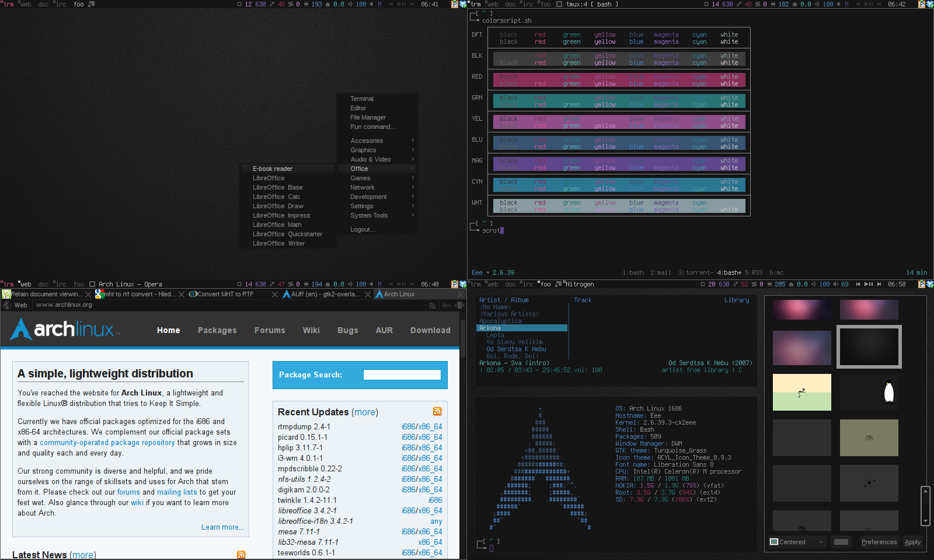The width and height of the screenshot is (934, 560).
Task: Expand the Games submenu arrow
Action: (413, 178)
